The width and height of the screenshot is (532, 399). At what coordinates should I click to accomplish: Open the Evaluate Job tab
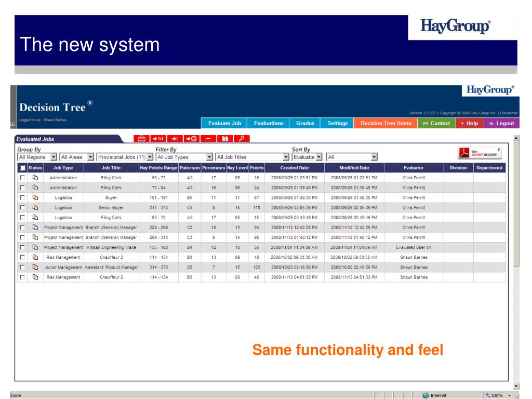click(224, 123)
